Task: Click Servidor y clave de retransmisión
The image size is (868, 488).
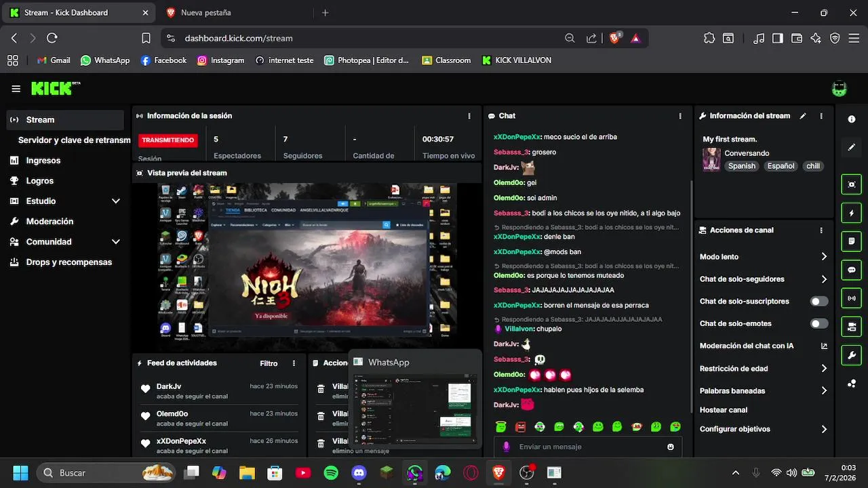Action: [x=74, y=140]
